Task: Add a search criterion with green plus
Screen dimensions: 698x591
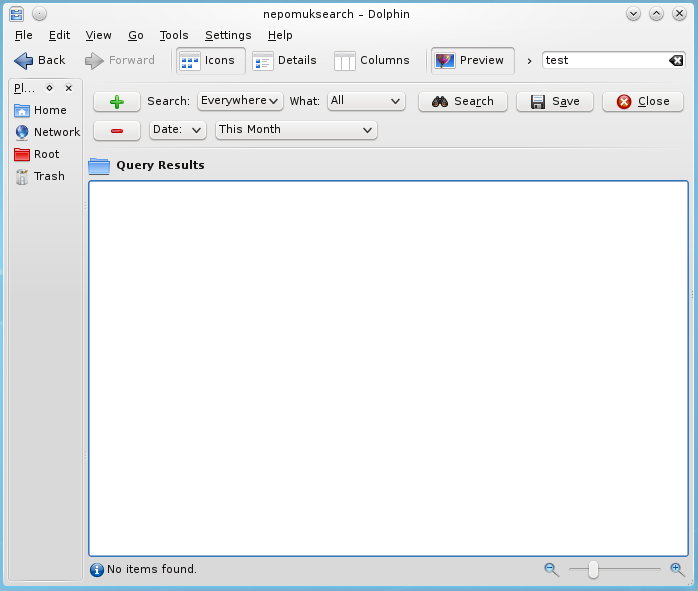Action: point(117,102)
